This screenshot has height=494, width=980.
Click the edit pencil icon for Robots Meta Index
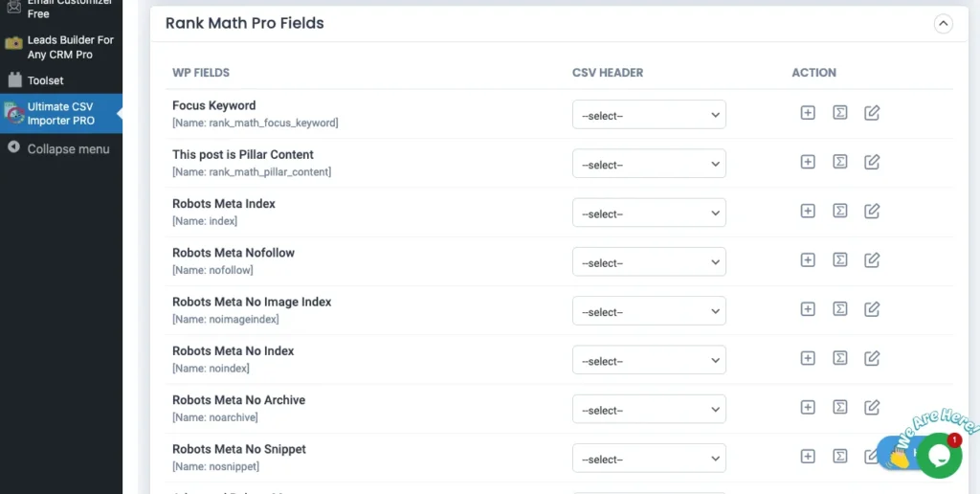tap(872, 211)
